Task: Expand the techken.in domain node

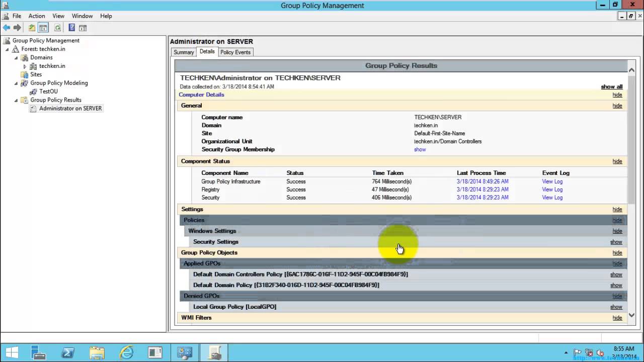Action: tap(25, 66)
